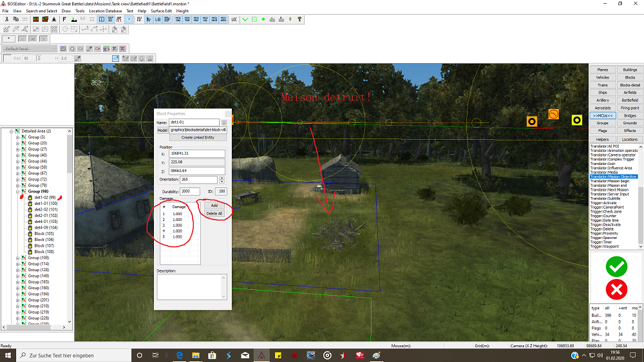Open the Draw menu
Viewport: 644px width, 362px height.
click(x=66, y=11)
